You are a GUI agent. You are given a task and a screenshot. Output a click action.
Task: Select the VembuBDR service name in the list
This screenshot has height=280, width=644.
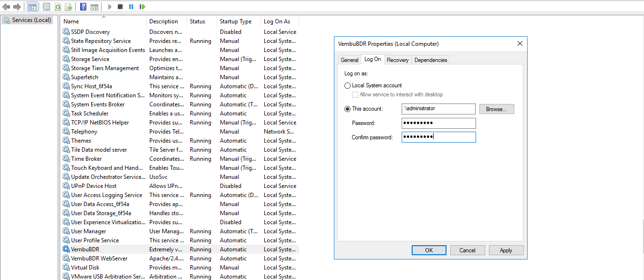[x=85, y=249]
